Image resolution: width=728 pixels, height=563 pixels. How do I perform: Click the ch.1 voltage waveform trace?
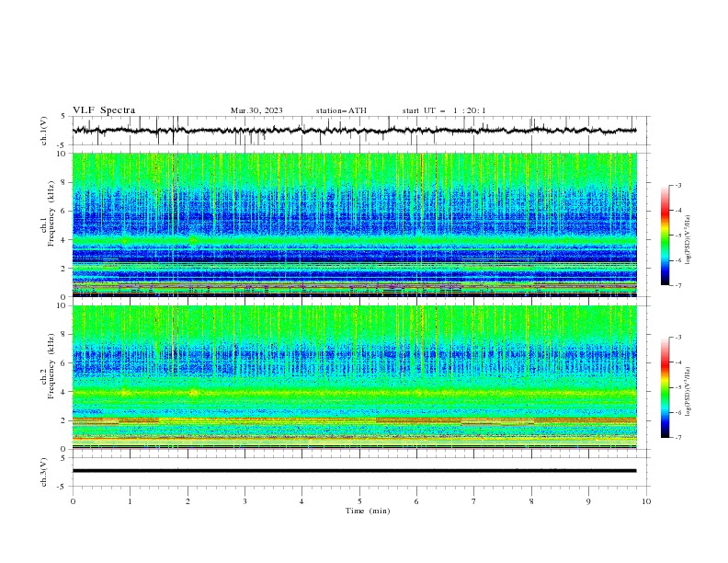click(x=354, y=131)
